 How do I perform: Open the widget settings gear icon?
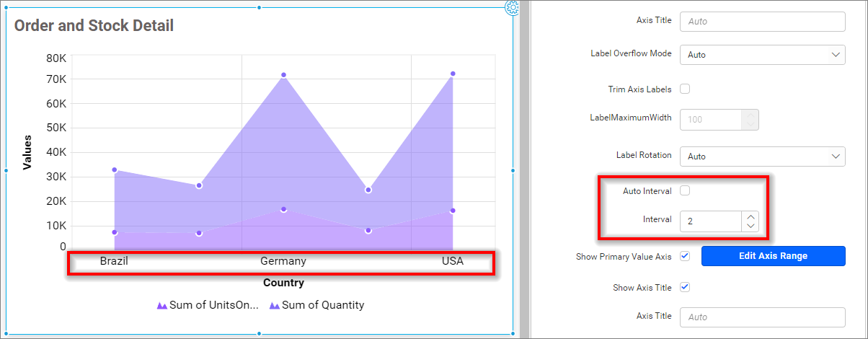[513, 6]
